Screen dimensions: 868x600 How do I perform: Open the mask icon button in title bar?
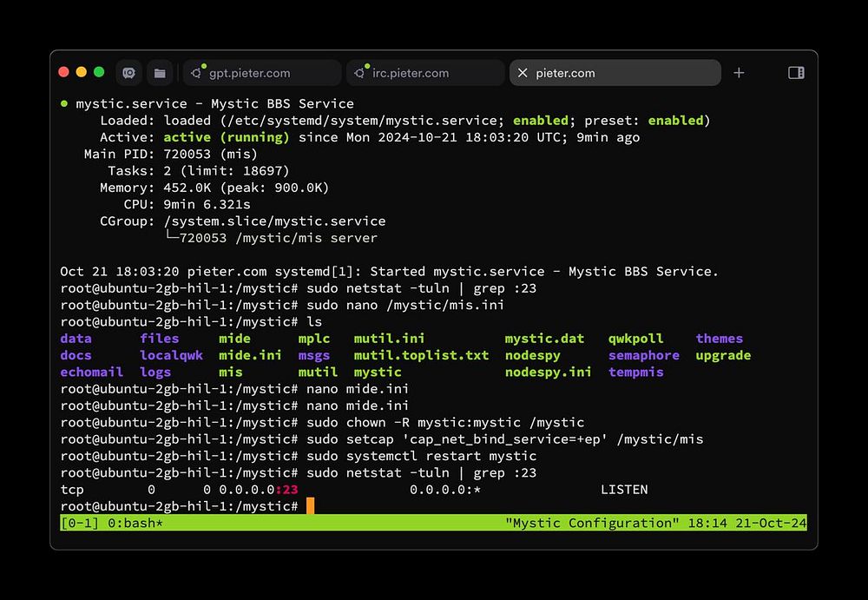[x=129, y=73]
